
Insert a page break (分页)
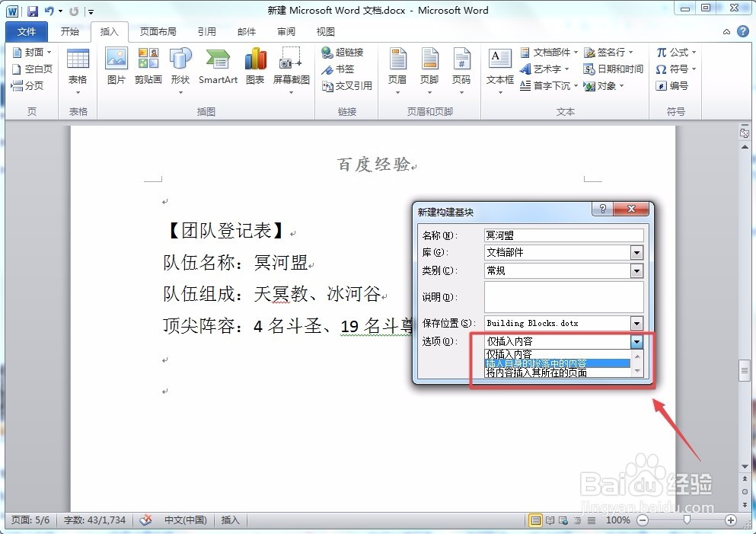click(27, 86)
